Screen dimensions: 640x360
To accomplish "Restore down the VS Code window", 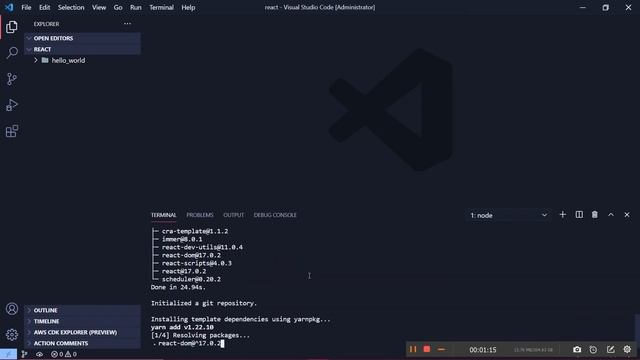I will (x=605, y=7).
